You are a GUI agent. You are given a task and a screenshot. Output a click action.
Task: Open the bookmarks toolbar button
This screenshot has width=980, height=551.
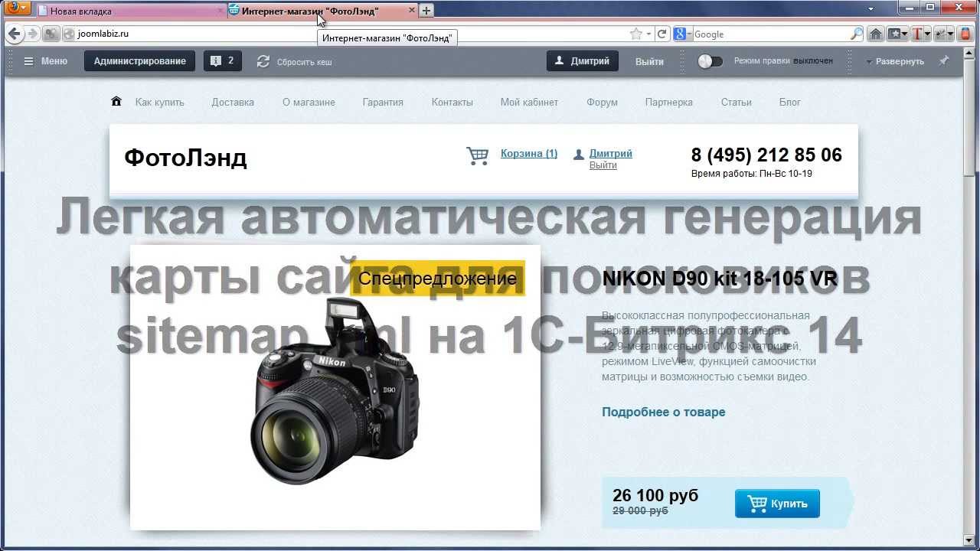tap(897, 34)
